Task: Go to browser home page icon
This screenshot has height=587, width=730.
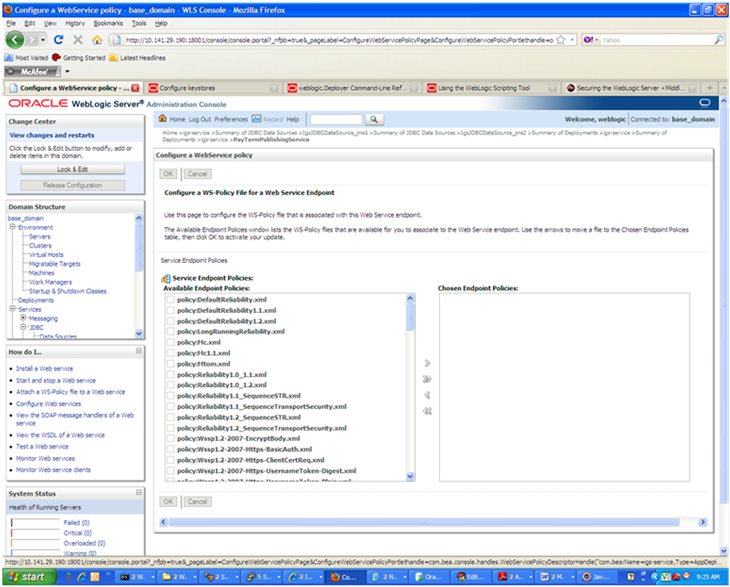Action: click(x=97, y=40)
